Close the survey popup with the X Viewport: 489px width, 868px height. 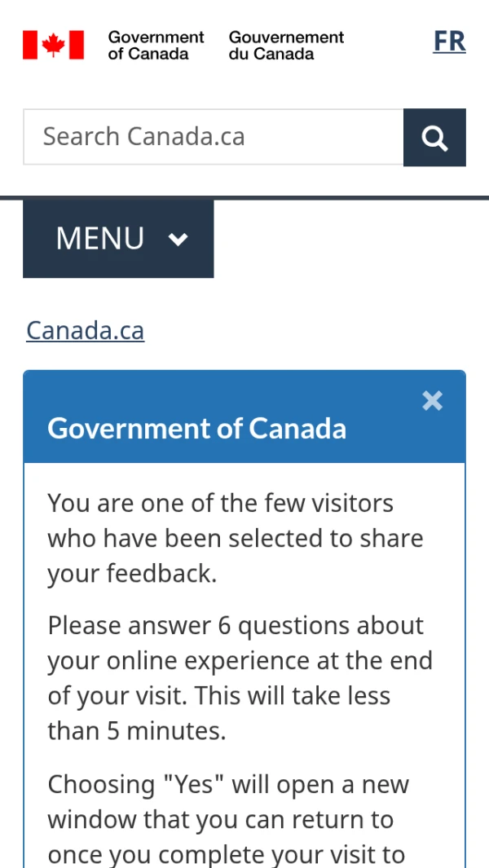click(x=432, y=400)
